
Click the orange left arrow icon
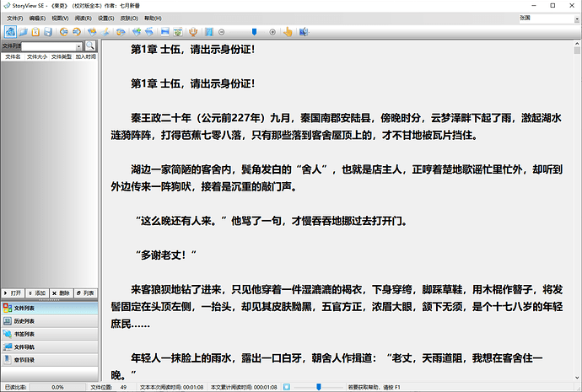coord(64,32)
